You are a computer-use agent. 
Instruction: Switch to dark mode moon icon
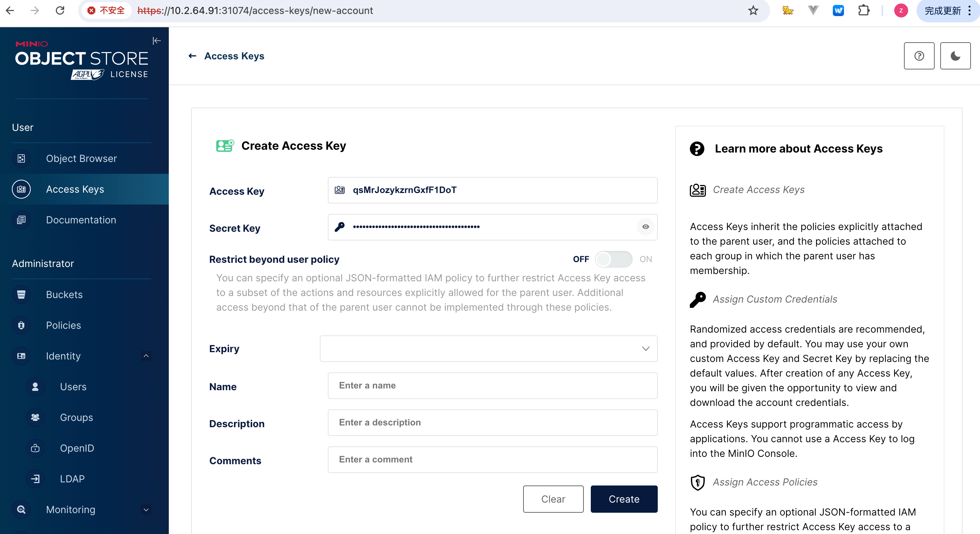point(955,56)
